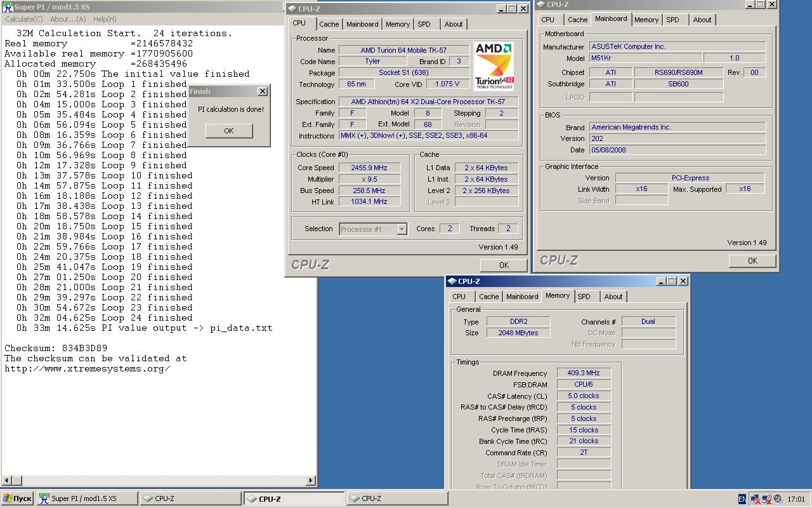Click the Cycle Time (tRAS) value 15 clocks
The height and width of the screenshot is (508, 812).
click(x=584, y=430)
